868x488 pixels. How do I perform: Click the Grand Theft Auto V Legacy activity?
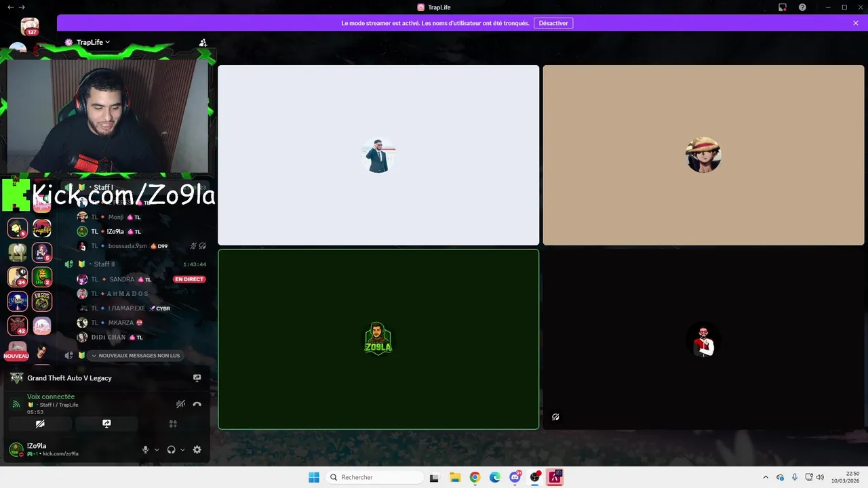click(x=69, y=378)
